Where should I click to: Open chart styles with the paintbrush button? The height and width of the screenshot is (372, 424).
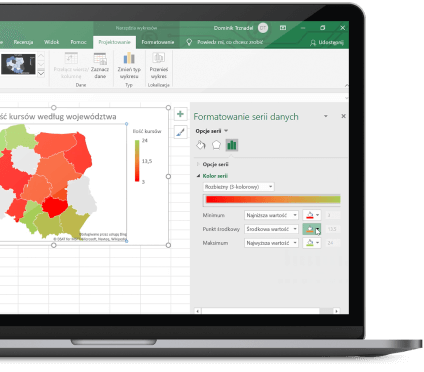180,132
